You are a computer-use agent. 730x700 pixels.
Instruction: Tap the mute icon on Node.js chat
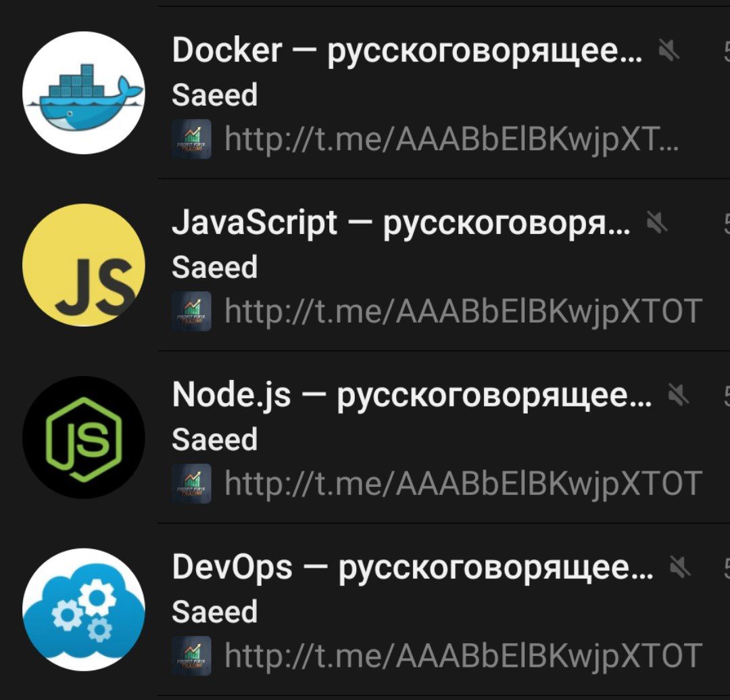pyautogui.click(x=678, y=394)
